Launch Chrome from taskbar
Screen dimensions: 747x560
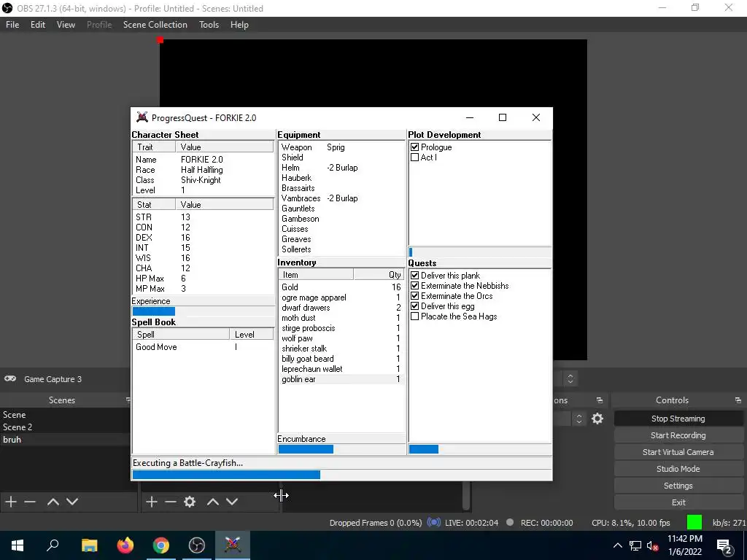(161, 545)
